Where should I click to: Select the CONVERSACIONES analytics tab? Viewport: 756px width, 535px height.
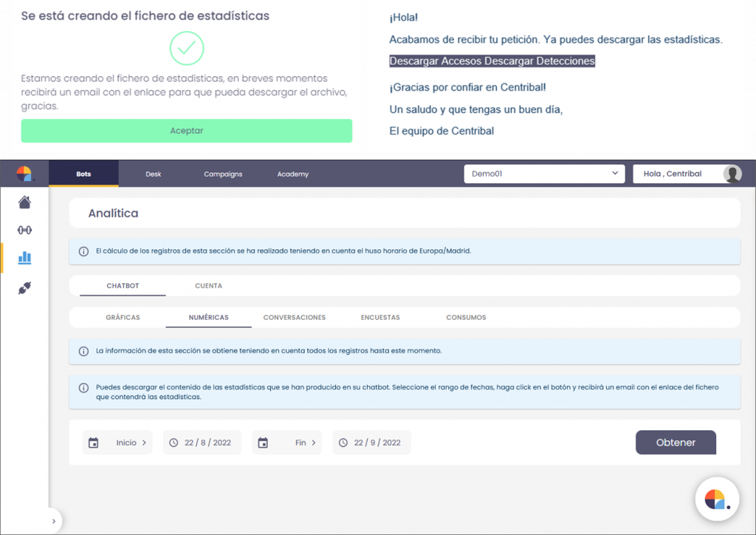click(x=294, y=317)
